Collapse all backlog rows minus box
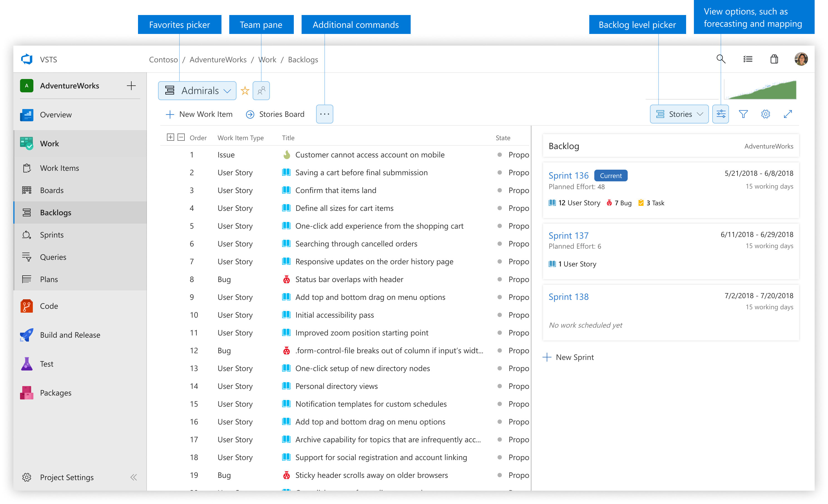828x504 pixels. click(181, 137)
